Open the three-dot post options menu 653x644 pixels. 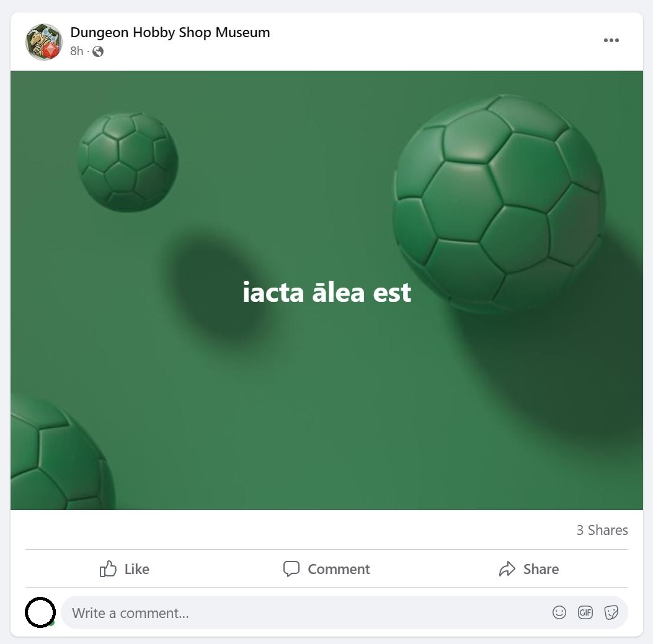[x=611, y=40]
